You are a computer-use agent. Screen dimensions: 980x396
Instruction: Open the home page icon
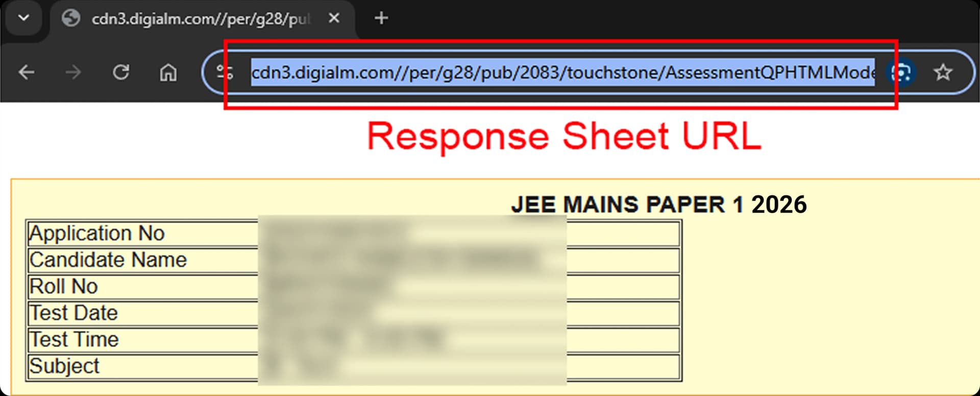click(168, 73)
